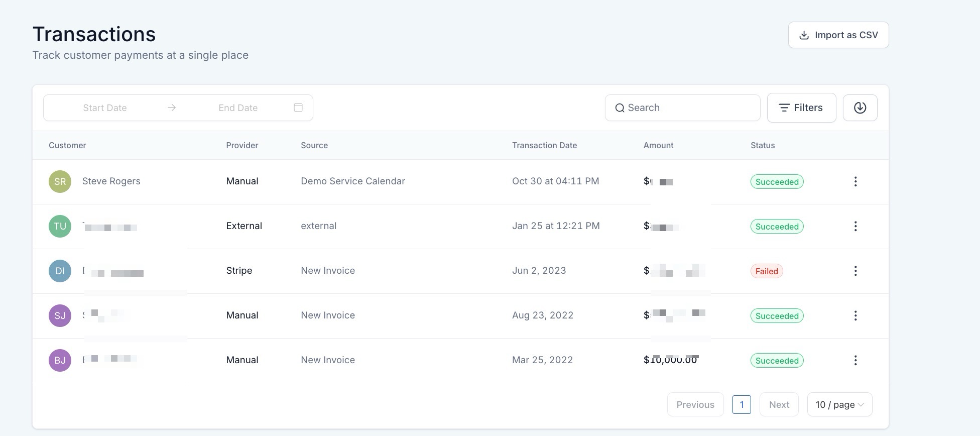Focus the Search input box

pos(688,108)
